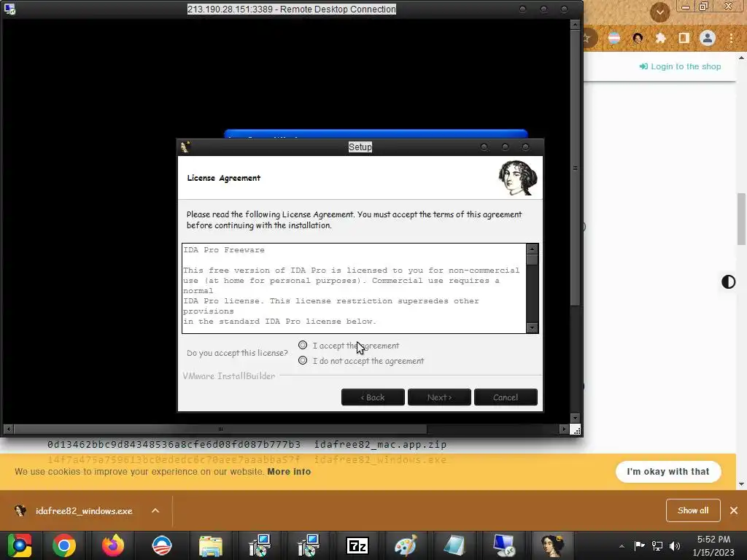The width and height of the screenshot is (747, 560).
Task: Click "Show all" downloads button
Action: point(693,510)
